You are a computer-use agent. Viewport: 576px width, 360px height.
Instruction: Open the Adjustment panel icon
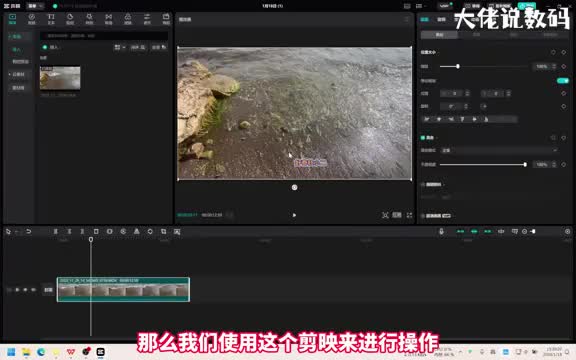[147, 19]
